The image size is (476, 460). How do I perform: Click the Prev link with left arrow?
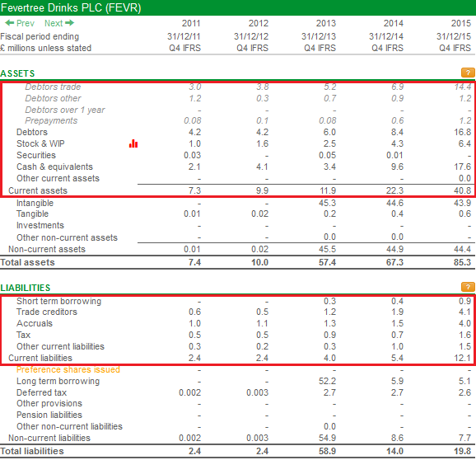coord(20,23)
